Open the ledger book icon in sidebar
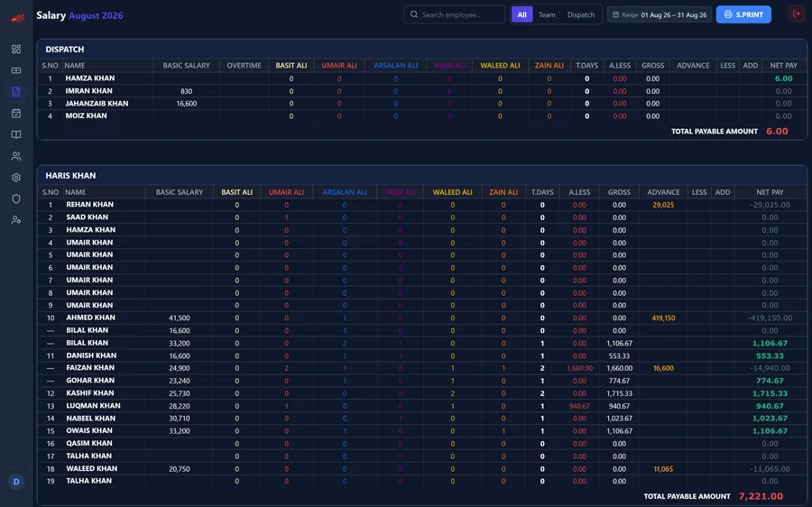 (x=16, y=134)
